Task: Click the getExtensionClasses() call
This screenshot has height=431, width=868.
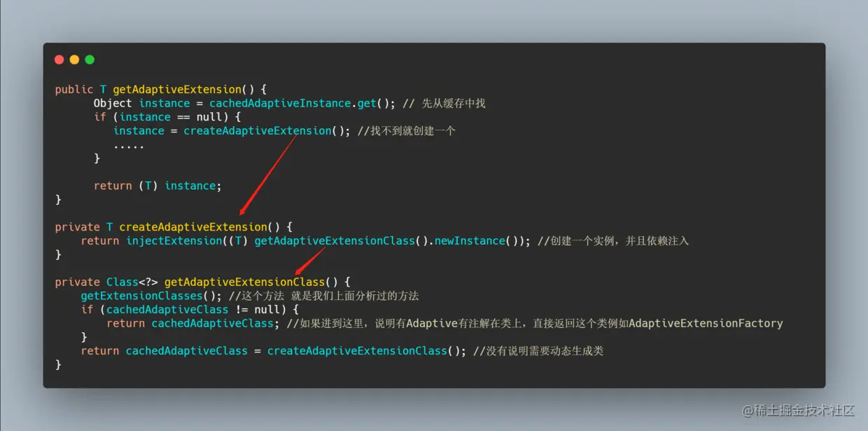Action: click(x=151, y=296)
